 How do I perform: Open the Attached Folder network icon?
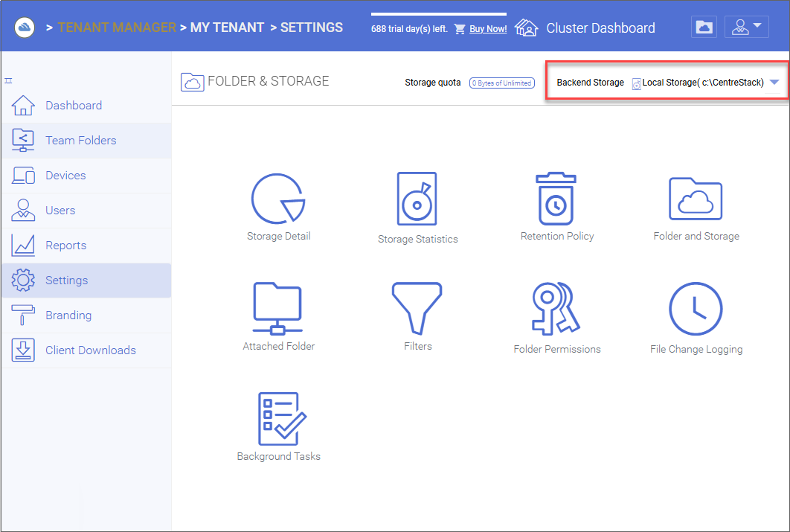click(277, 308)
